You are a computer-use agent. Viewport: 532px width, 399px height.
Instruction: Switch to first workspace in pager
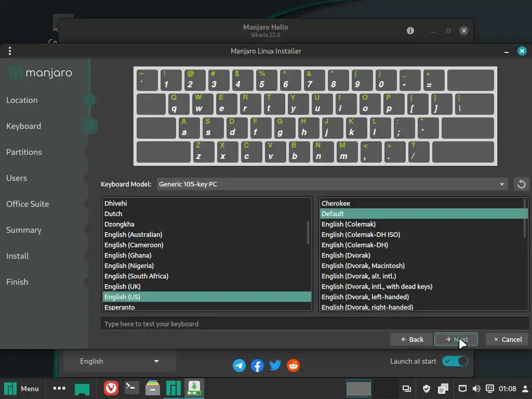coord(358,389)
